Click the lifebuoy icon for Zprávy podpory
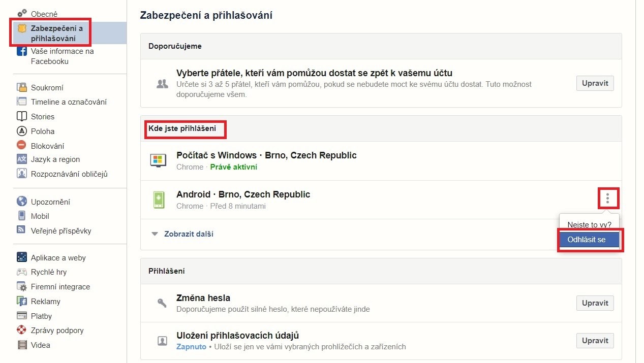The width and height of the screenshot is (644, 363). click(22, 330)
